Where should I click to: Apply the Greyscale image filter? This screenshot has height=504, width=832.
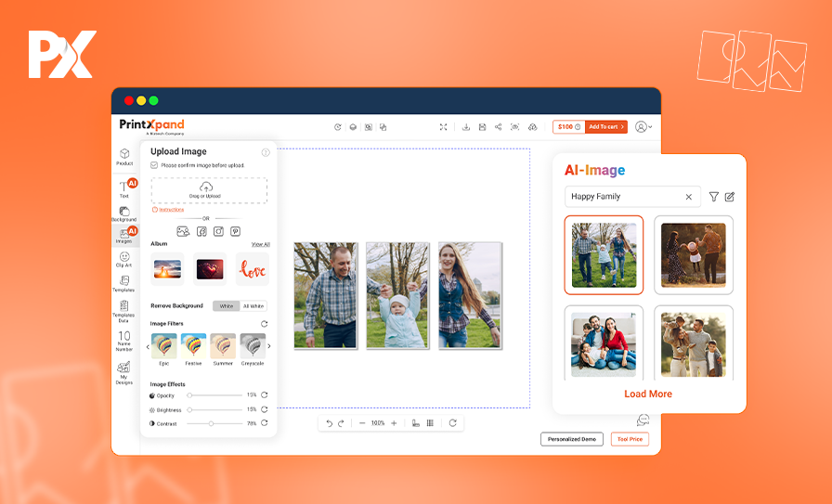[x=253, y=346]
